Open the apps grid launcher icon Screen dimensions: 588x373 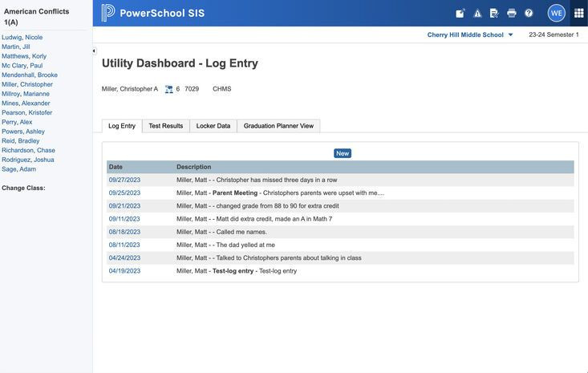click(578, 13)
